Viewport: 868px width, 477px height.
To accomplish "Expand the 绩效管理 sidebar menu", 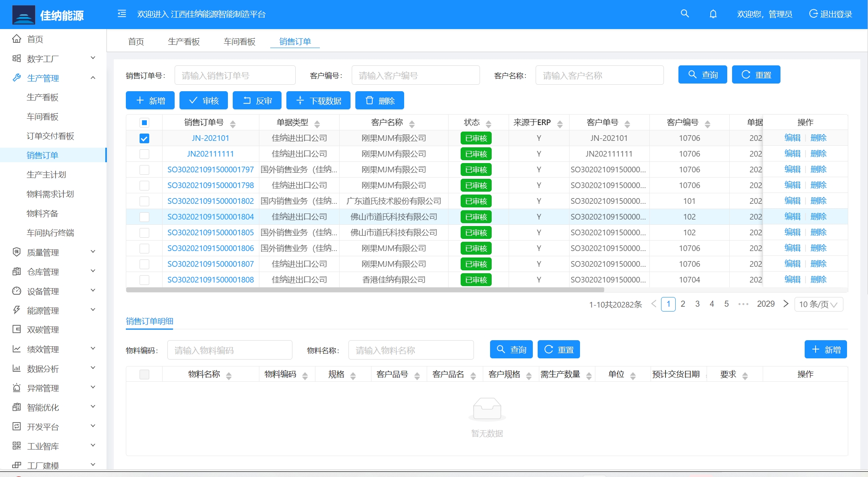I will point(93,348).
